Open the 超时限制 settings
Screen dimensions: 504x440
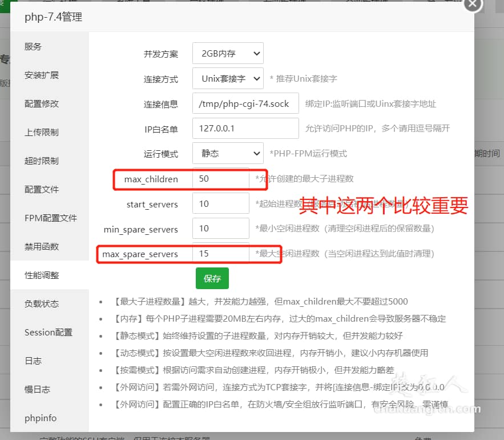[41, 161]
